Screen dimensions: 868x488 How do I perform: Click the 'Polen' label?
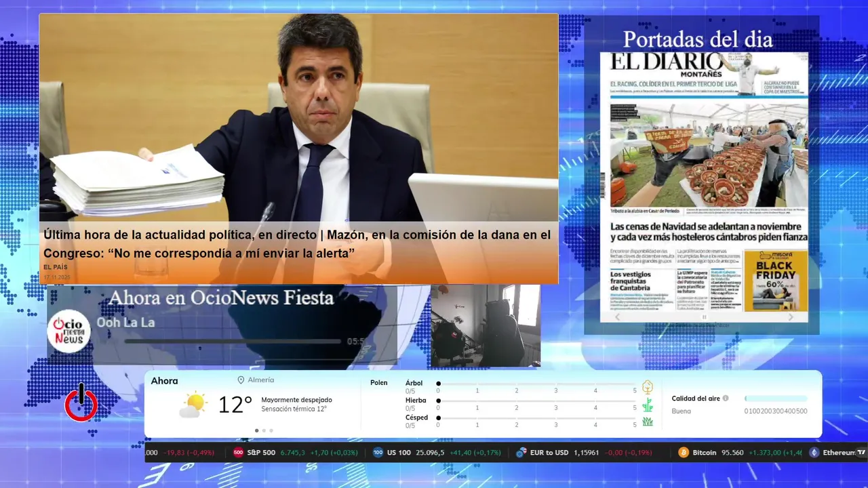379,383
